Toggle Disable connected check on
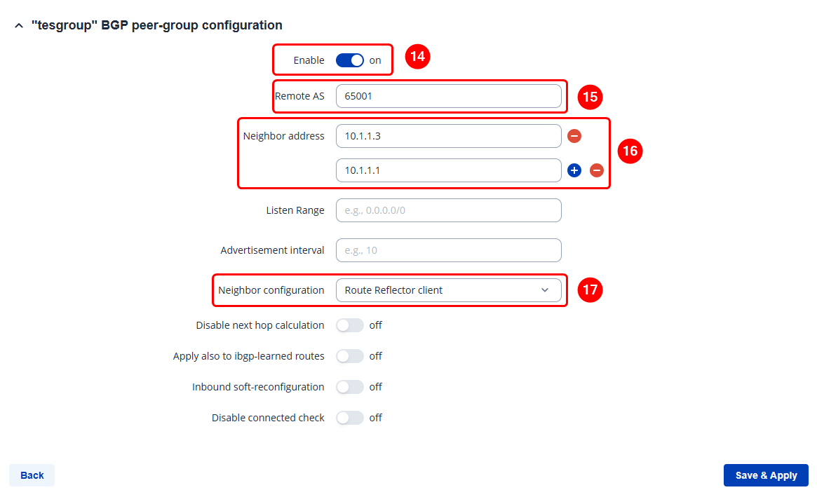 350,418
